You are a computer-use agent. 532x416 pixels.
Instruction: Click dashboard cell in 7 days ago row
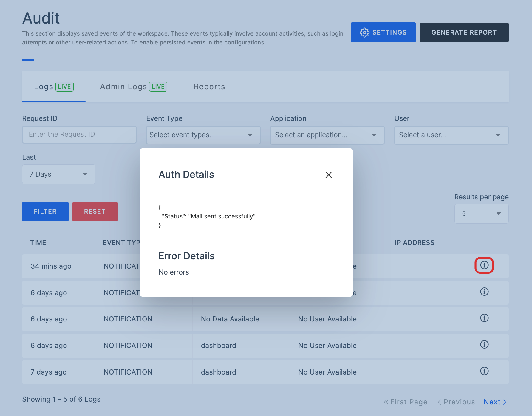(218, 372)
